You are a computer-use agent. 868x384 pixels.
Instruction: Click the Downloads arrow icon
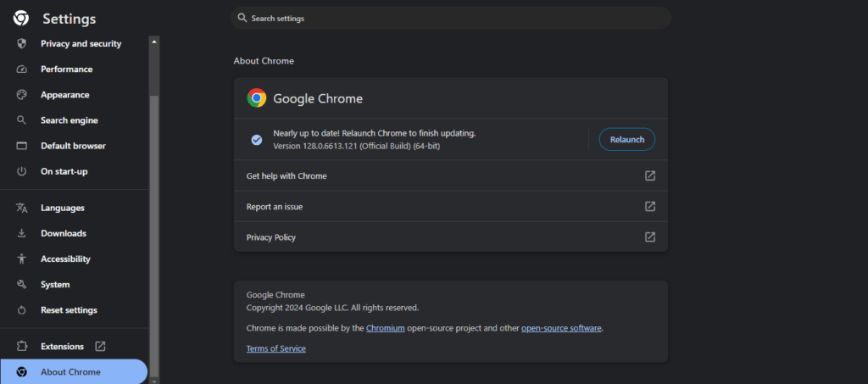pos(21,233)
